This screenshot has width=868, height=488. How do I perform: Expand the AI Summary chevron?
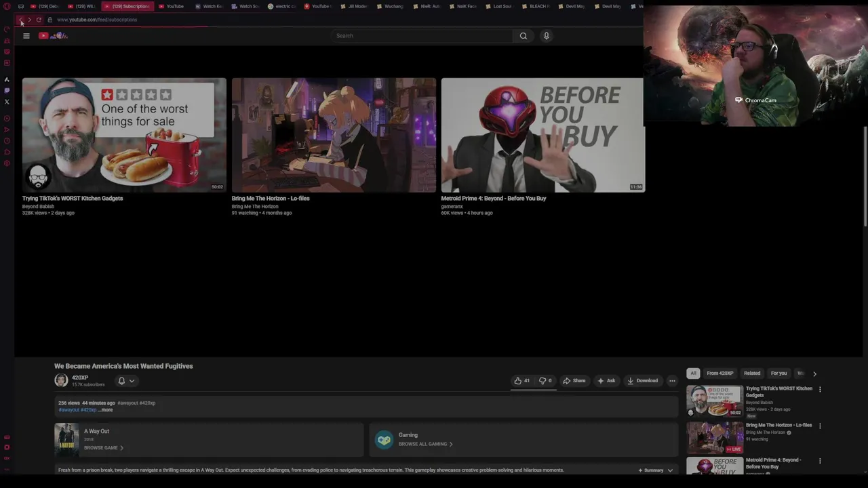click(670, 470)
